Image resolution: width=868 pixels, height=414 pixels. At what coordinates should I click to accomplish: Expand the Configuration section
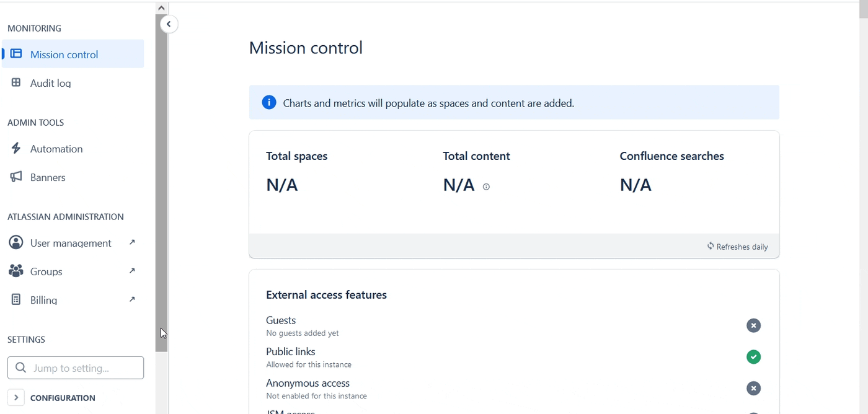[x=15, y=397]
